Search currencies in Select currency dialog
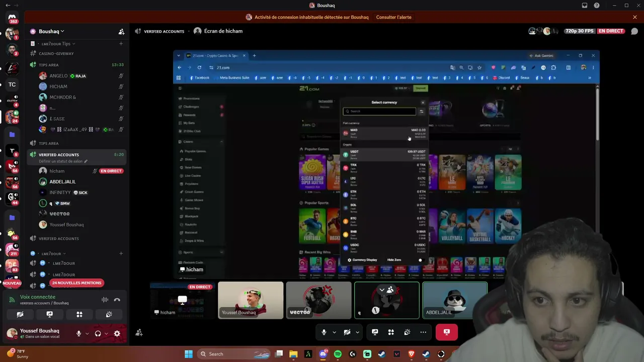The image size is (644, 362). (x=379, y=111)
